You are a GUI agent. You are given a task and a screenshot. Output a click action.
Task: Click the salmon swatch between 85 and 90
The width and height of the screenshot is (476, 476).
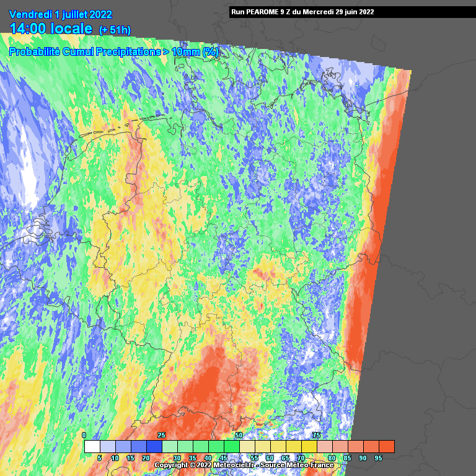(355, 446)
